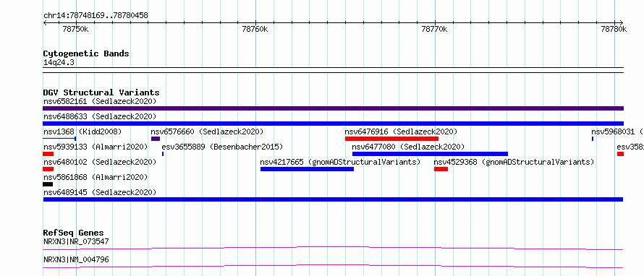This screenshot has height=276, width=644.
Task: Click the nsv4217665 blue variant bar
Action: tap(307, 169)
